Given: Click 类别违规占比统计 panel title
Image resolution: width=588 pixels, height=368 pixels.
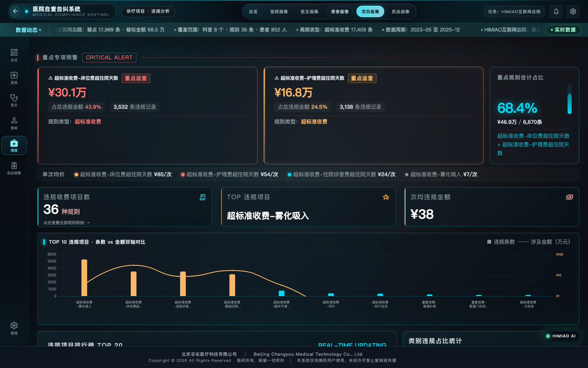Looking at the screenshot, I should coord(435,341).
